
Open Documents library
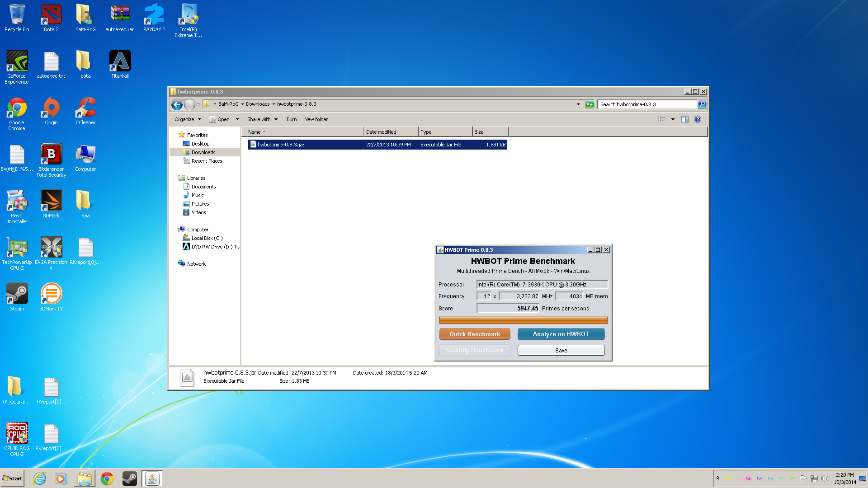pos(203,187)
